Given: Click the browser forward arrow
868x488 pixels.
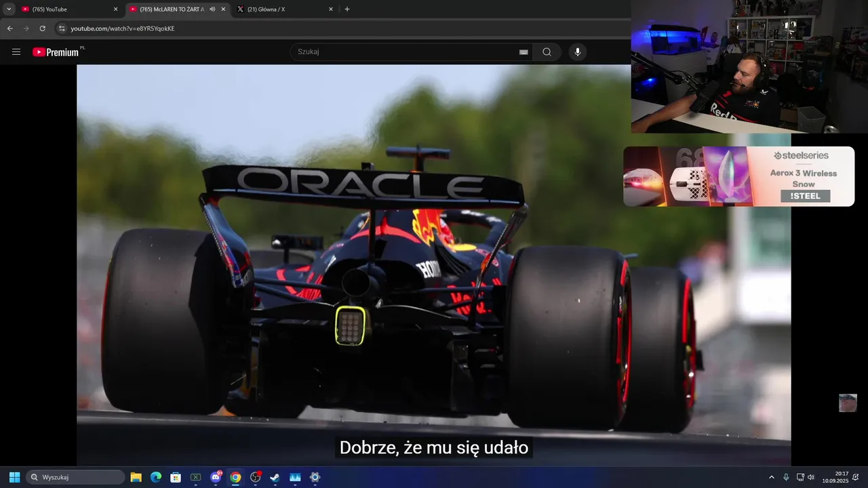Looking at the screenshot, I should [x=26, y=28].
